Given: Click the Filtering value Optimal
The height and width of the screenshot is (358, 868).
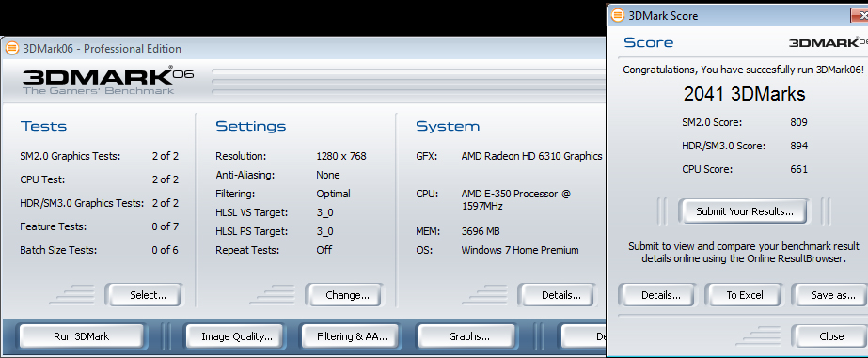Looking at the screenshot, I should click(333, 194).
